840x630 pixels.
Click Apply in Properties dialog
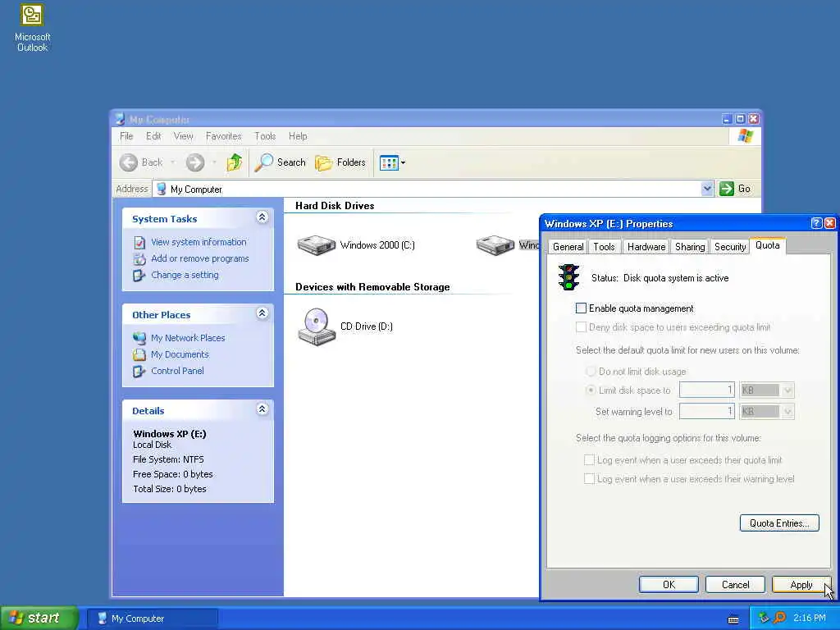(801, 584)
